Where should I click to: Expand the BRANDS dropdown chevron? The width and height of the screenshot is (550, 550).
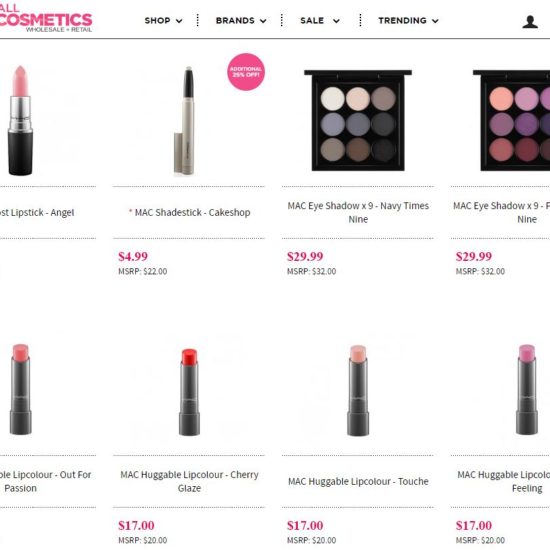tap(263, 21)
